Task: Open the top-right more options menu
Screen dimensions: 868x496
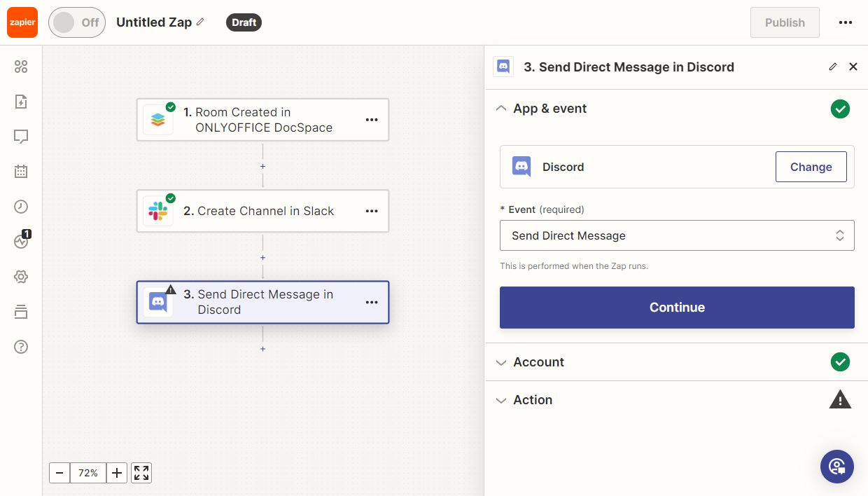Action: click(x=845, y=22)
